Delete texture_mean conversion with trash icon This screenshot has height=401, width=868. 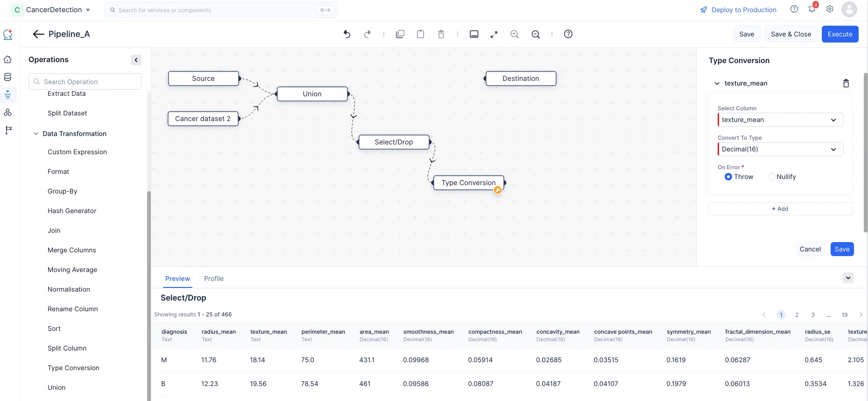[846, 83]
